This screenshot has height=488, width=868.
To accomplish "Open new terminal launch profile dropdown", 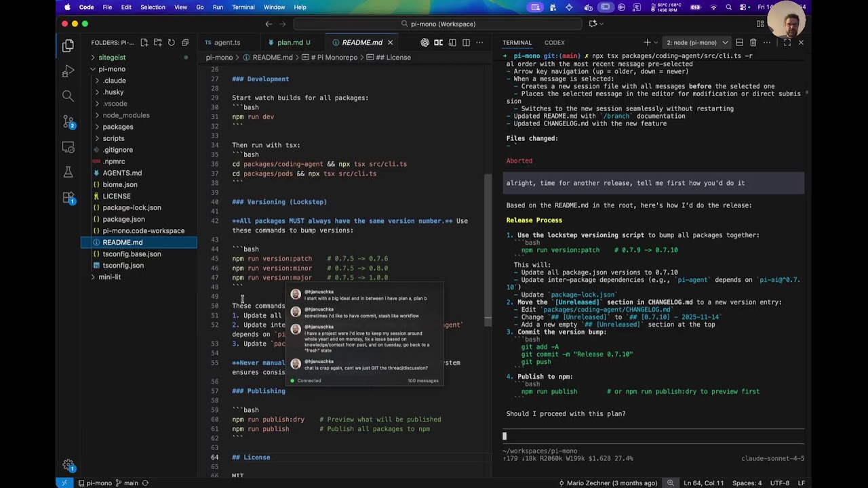I will pyautogui.click(x=656, y=43).
